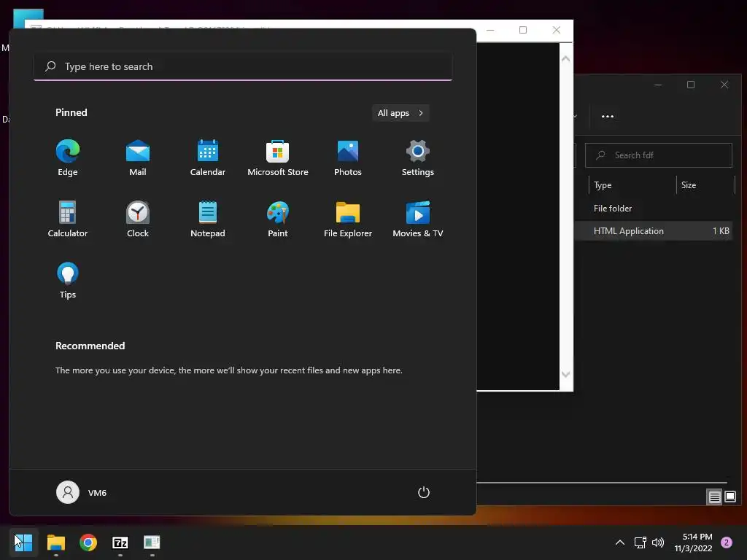Select the HTML Application row
Image resolution: width=747 pixels, height=560 pixels.
tap(654, 231)
